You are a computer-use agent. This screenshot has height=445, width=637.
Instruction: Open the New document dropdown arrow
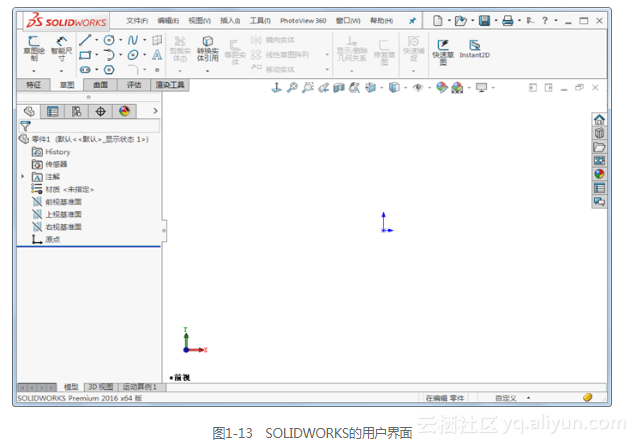click(449, 20)
